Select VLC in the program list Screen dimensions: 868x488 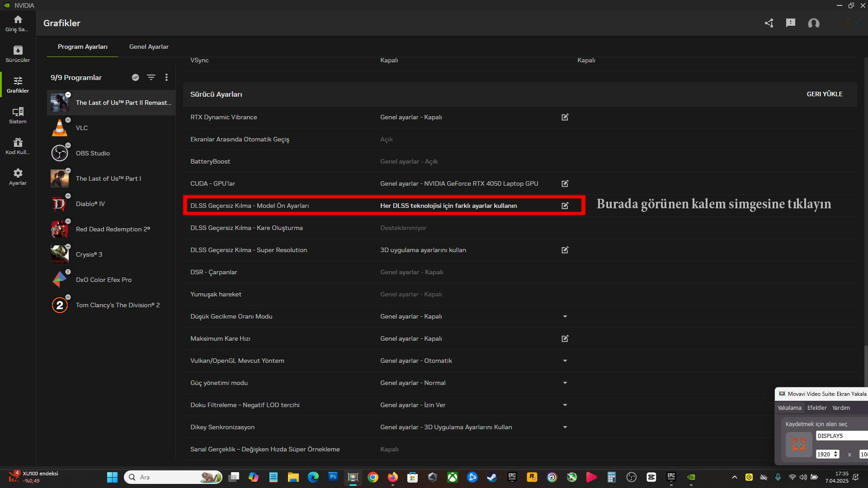[111, 128]
